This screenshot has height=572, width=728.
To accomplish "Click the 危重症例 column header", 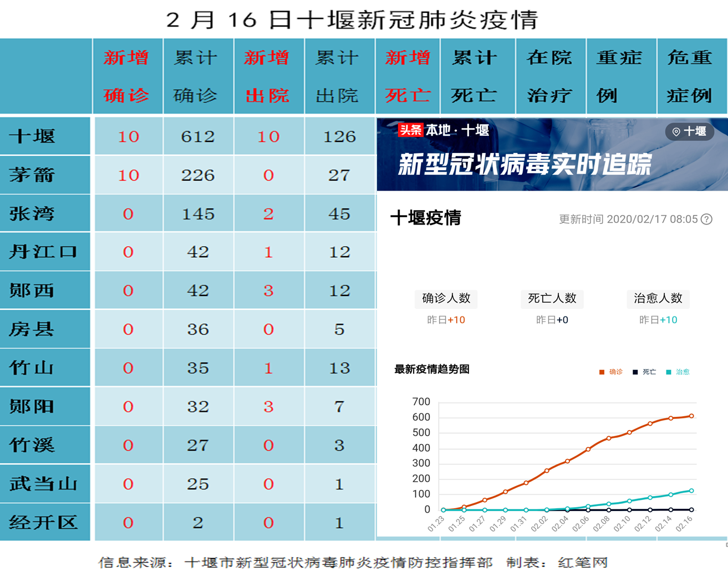I will [690, 76].
